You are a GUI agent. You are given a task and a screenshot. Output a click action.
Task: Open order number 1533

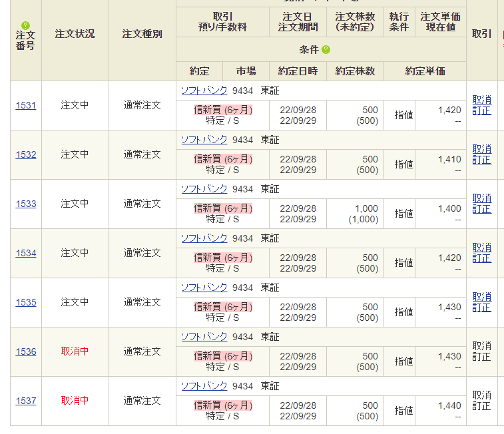coord(26,204)
